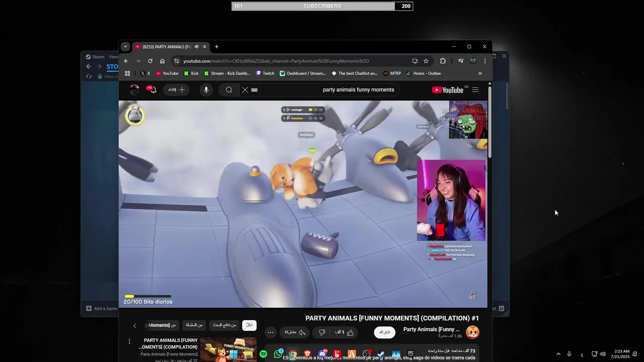Reload the YouTube page
The image size is (644, 362).
(150, 61)
